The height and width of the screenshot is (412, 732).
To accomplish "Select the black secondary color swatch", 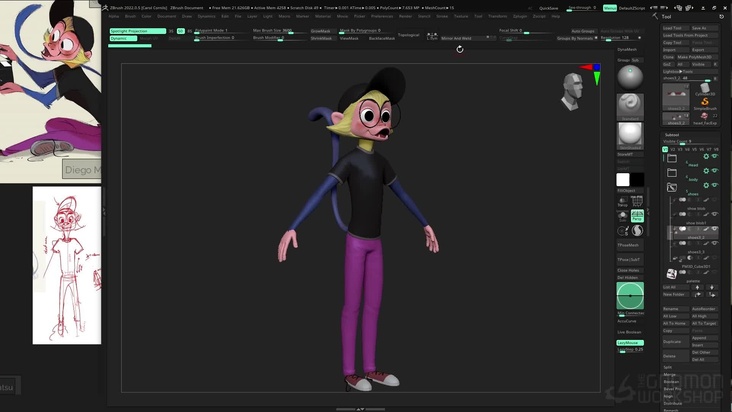I will [x=637, y=180].
